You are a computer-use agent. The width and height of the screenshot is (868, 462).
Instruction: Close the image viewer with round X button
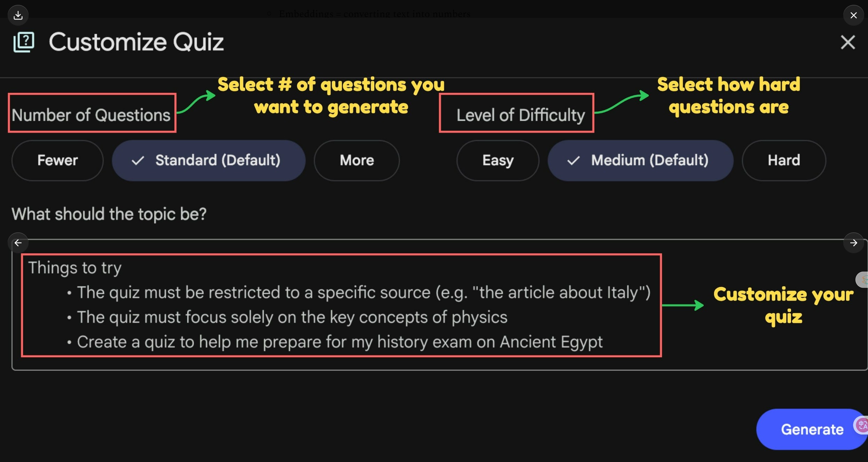[x=853, y=15]
